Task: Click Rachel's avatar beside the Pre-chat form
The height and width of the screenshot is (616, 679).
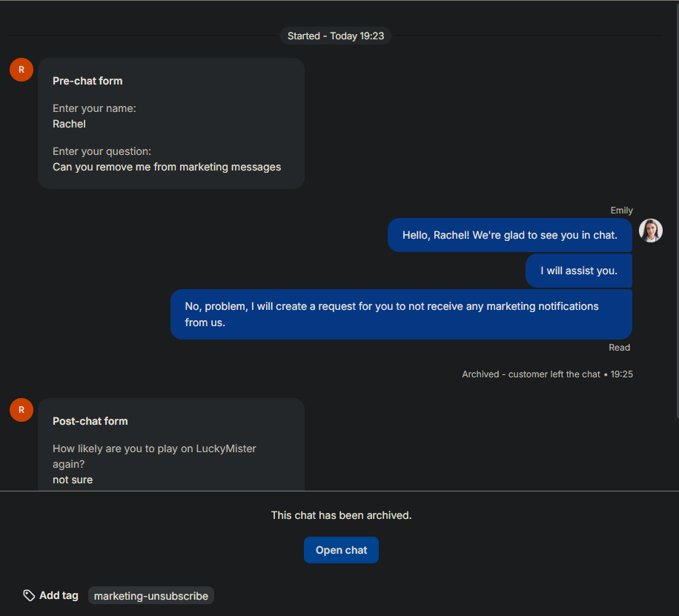Action: click(21, 70)
